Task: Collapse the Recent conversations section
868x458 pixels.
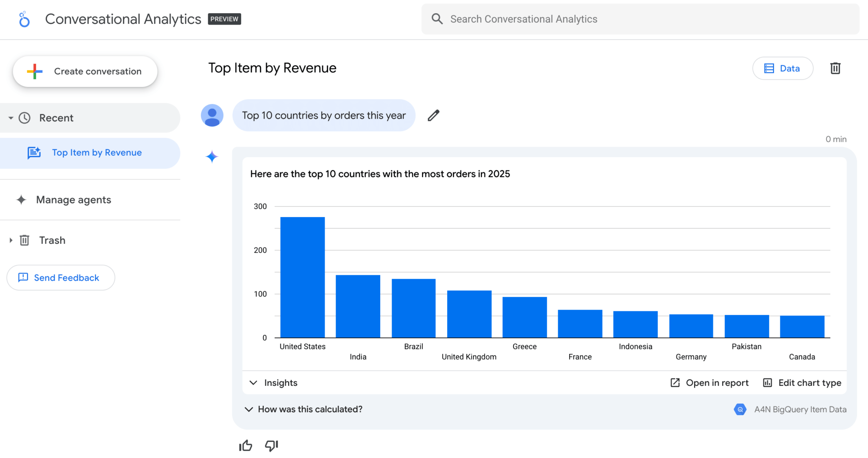Action: (11, 118)
